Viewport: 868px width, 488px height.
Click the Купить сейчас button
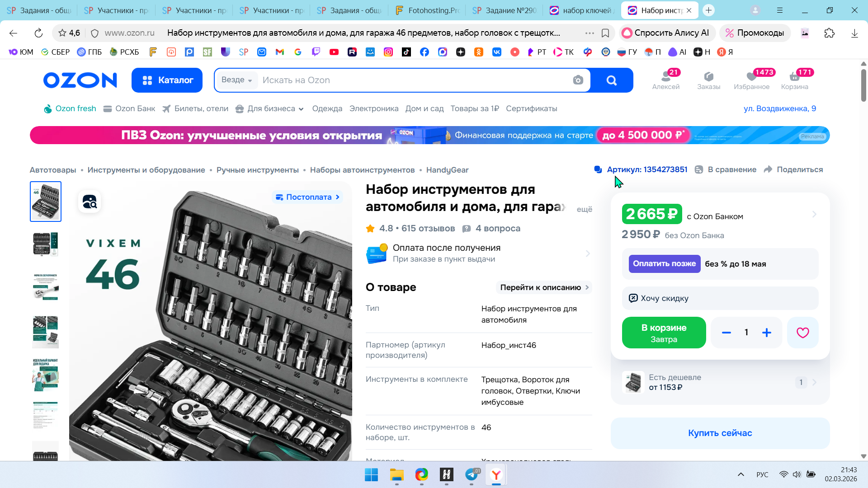click(720, 433)
